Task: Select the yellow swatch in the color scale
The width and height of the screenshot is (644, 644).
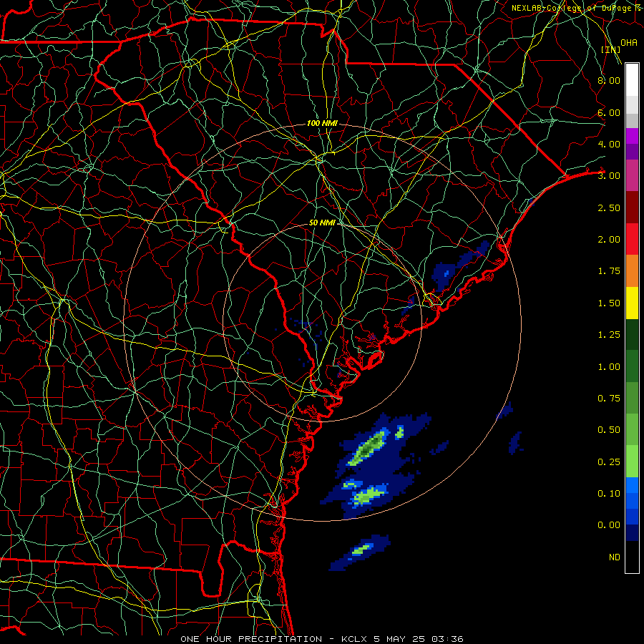Action: [632, 303]
